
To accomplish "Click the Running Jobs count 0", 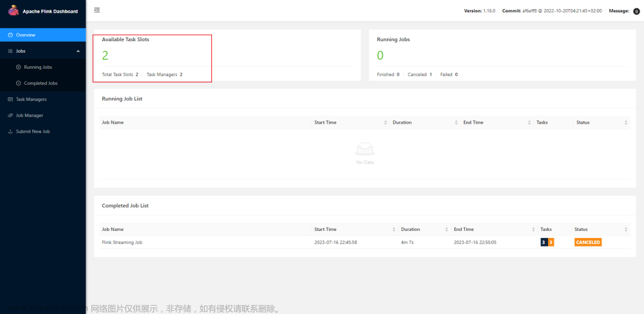I will (381, 55).
